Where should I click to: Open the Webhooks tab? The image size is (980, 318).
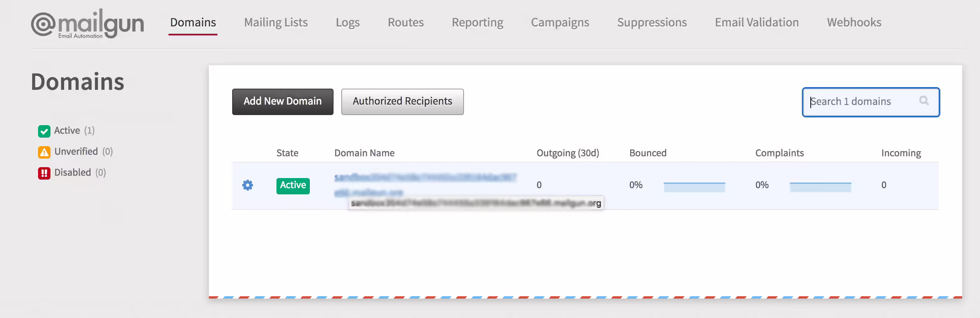point(854,23)
